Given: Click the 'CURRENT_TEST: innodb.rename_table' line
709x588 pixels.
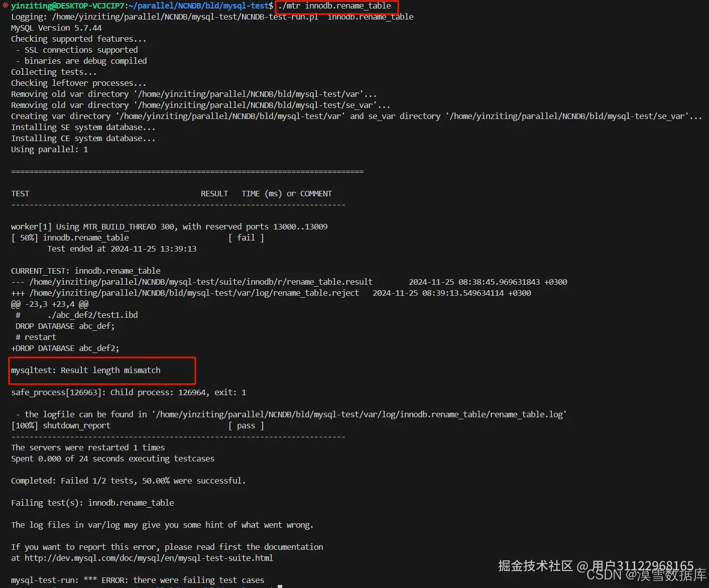Looking at the screenshot, I should 86,271.
